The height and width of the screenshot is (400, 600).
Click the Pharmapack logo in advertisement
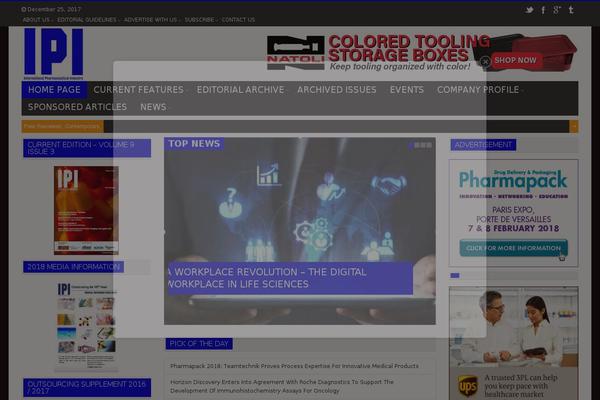click(513, 180)
